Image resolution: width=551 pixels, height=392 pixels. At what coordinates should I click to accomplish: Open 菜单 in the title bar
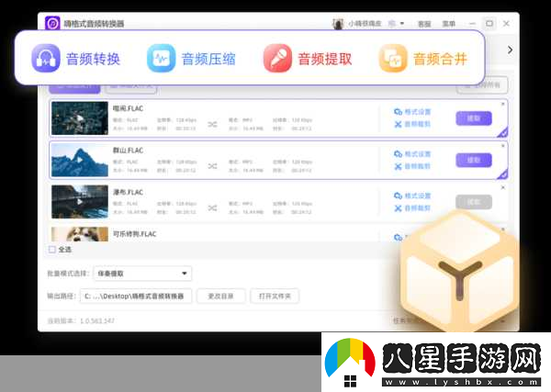tap(449, 24)
